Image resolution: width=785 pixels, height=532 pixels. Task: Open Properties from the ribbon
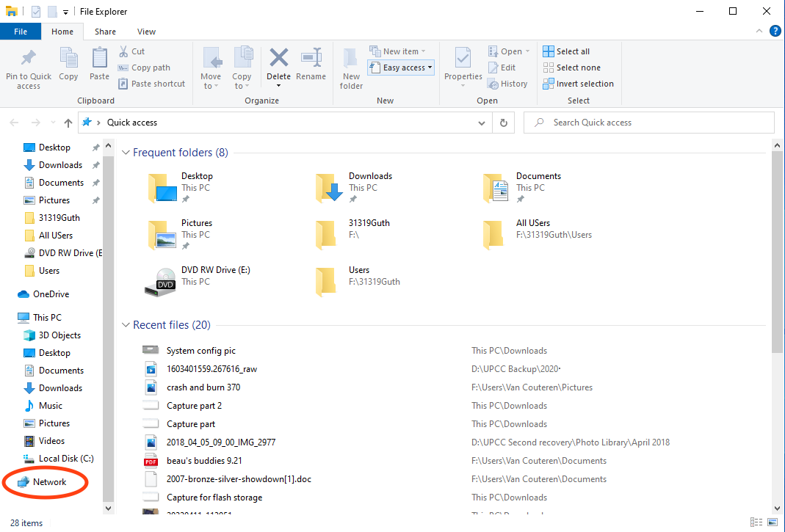[463, 58]
